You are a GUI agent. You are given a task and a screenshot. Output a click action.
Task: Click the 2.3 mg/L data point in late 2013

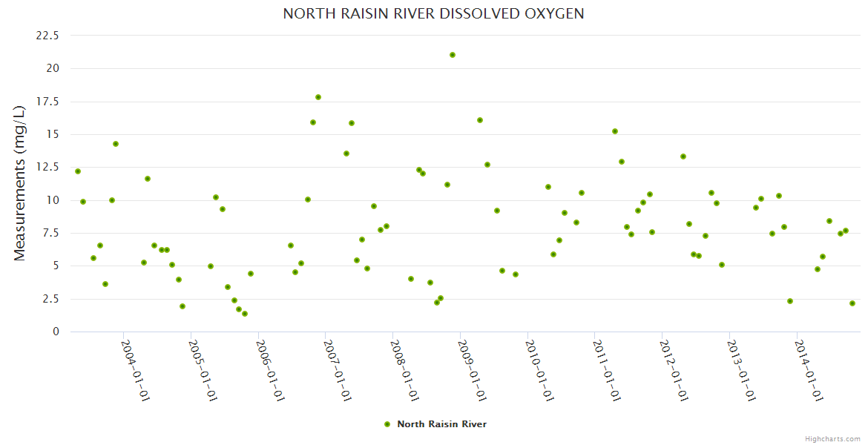coord(790,301)
